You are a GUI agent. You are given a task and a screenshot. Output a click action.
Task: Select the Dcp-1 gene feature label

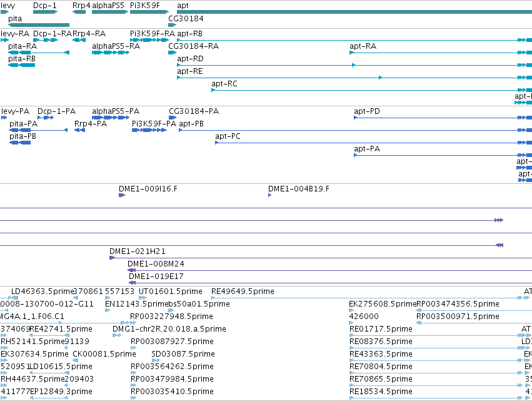pos(45,6)
